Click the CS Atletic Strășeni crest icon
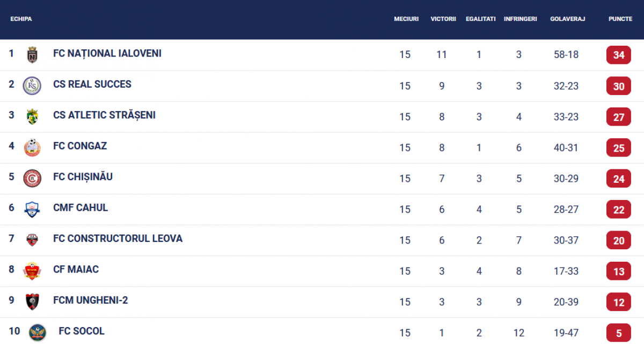644x345 pixels. (32, 117)
